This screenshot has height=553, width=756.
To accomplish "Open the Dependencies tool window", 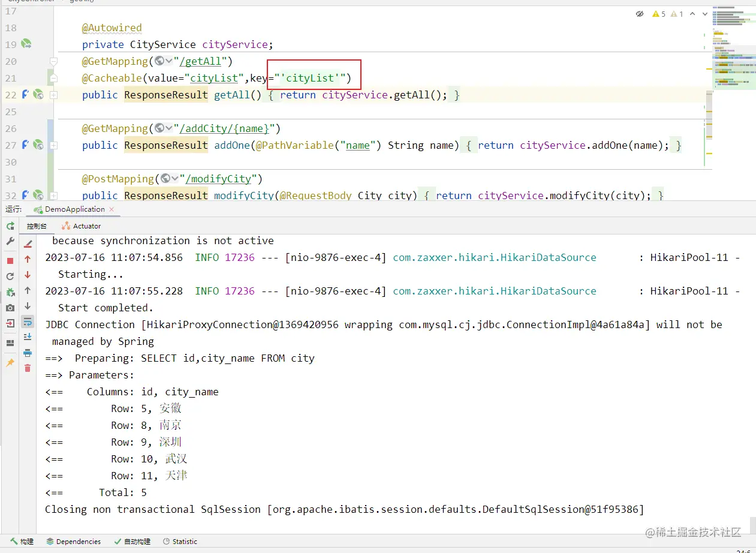I will pyautogui.click(x=74, y=541).
